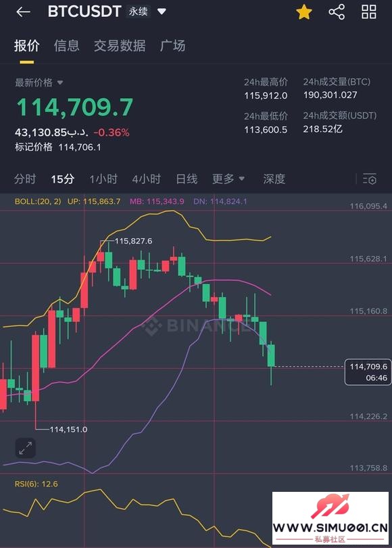Open the four-square grid menu icon
Image resolution: width=392 pixels, height=548 pixels.
(x=369, y=12)
